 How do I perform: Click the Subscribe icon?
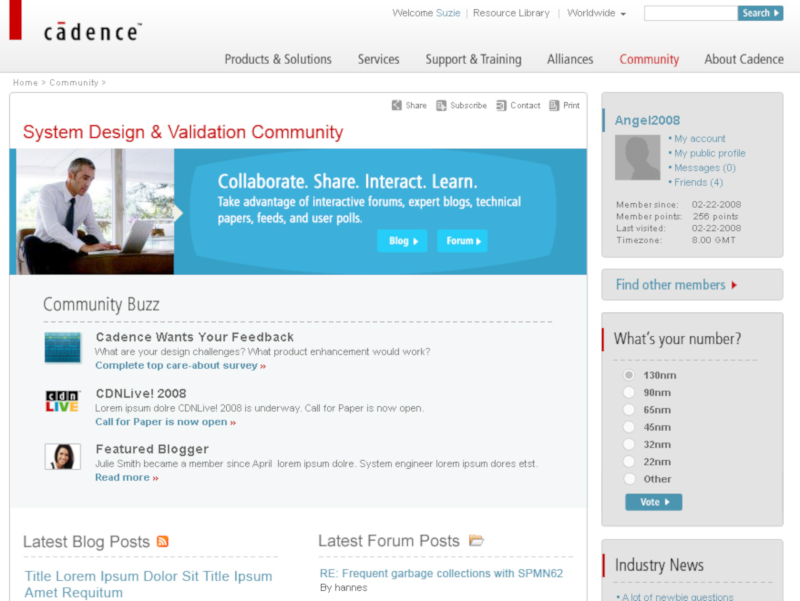coord(441,105)
